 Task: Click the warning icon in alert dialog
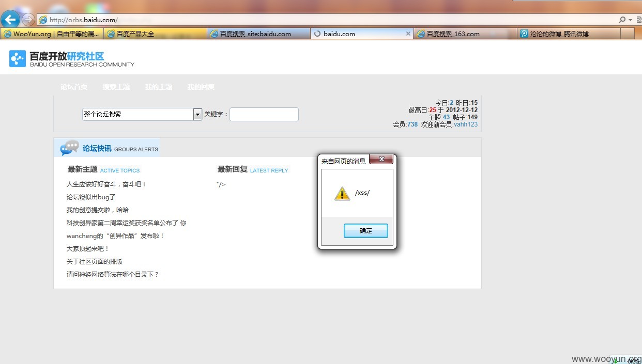(x=342, y=193)
